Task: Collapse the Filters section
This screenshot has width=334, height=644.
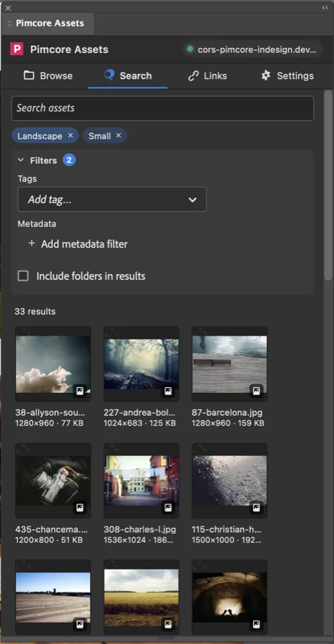Action: pyautogui.click(x=21, y=160)
